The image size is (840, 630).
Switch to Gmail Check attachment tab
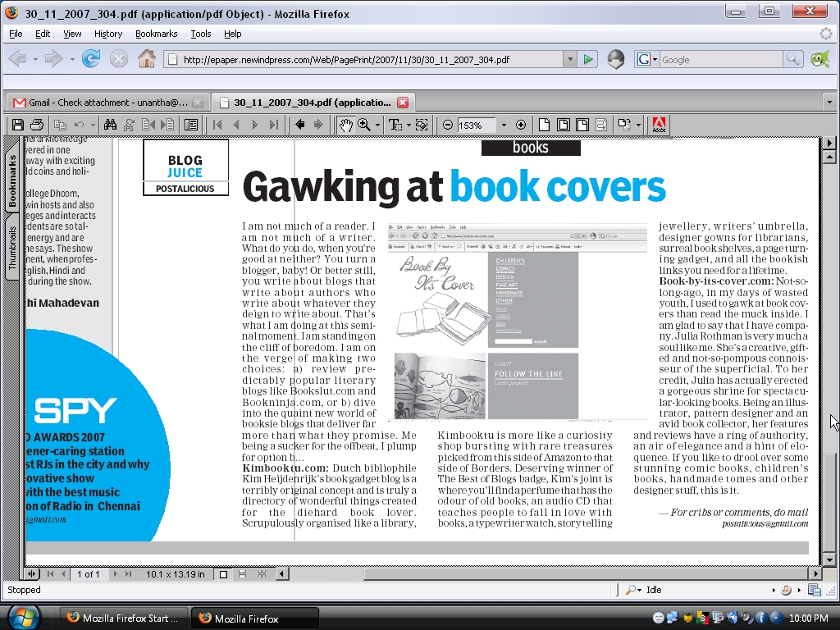[107, 103]
